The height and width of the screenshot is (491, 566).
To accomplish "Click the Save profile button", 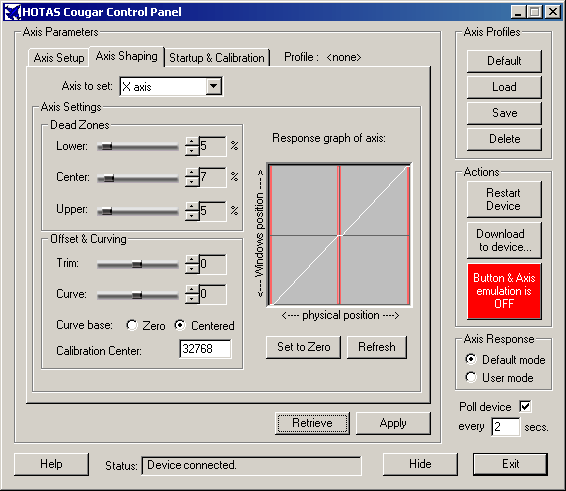I will pos(504,113).
